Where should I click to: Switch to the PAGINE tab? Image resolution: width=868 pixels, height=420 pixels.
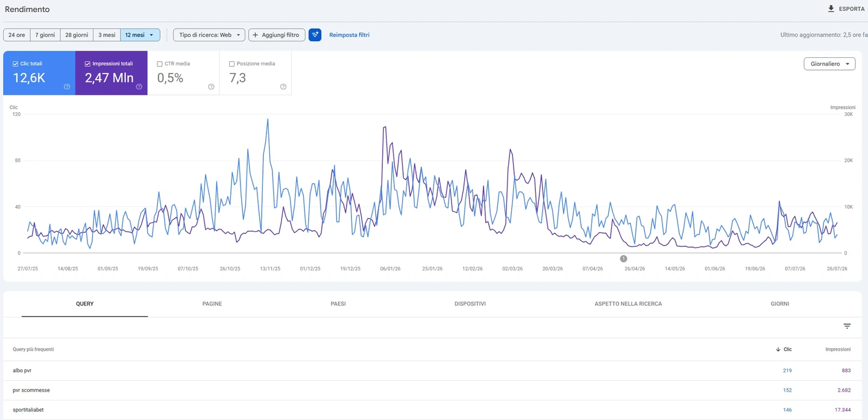point(212,304)
